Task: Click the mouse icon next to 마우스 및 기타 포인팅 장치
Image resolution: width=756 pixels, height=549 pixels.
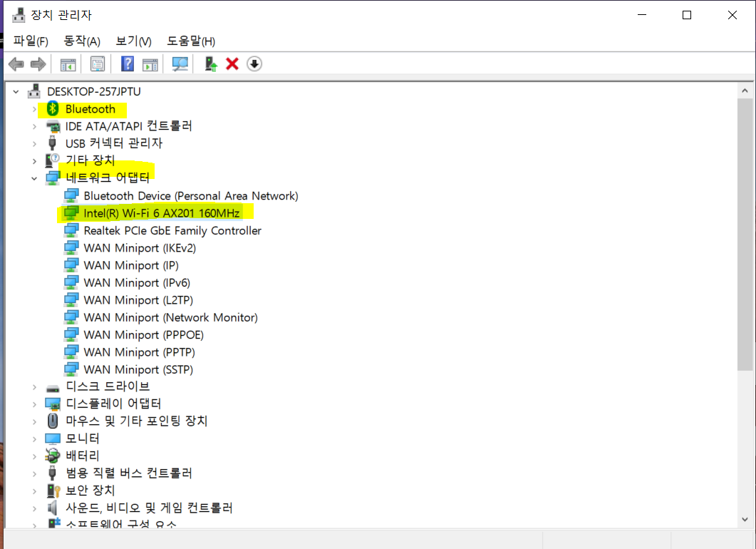Action: point(53,421)
